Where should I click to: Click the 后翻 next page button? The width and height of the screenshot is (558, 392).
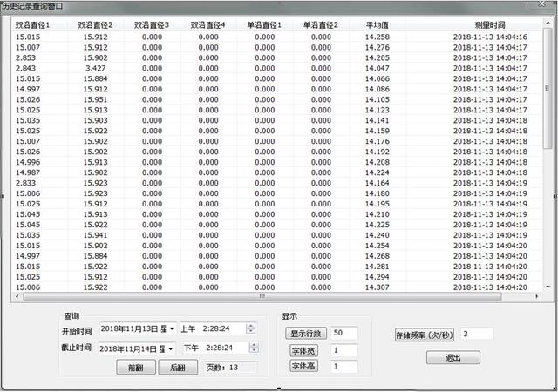tap(178, 368)
